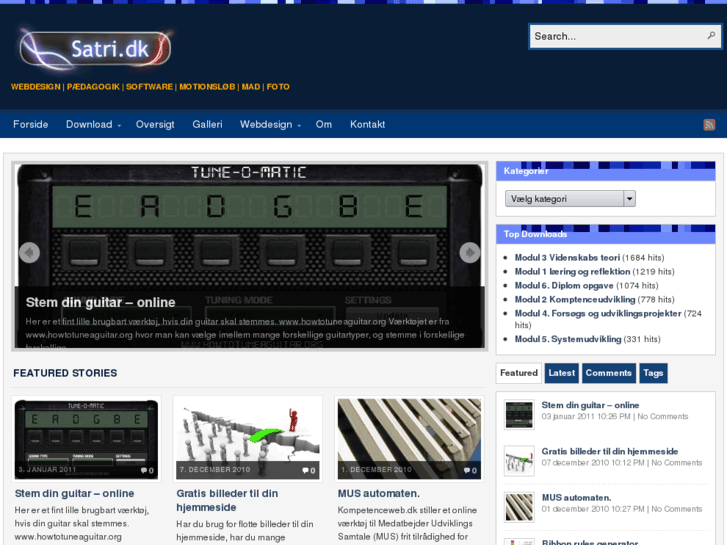Click the Top Downloads widget heading
Screen dimensions: 727x545
point(535,234)
